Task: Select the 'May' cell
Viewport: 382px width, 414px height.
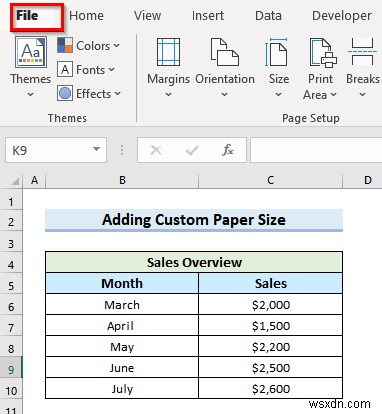Action: [122, 347]
